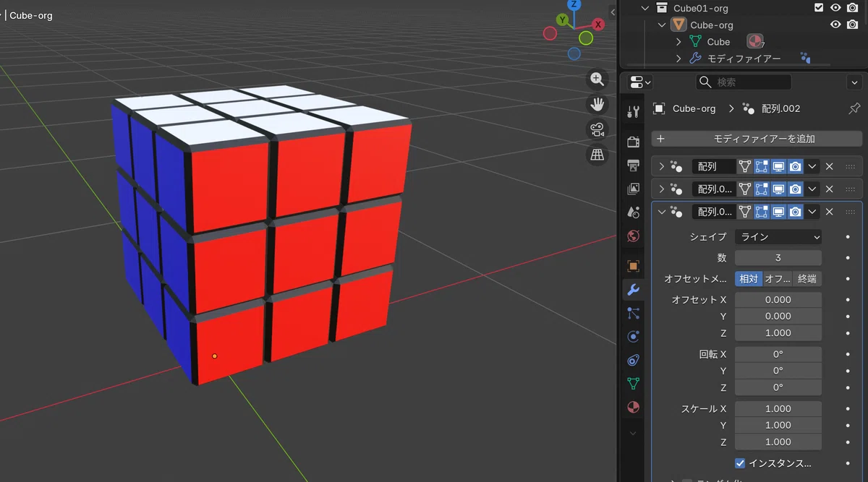
Task: Open the Output properties printer tab
Action: (634, 165)
